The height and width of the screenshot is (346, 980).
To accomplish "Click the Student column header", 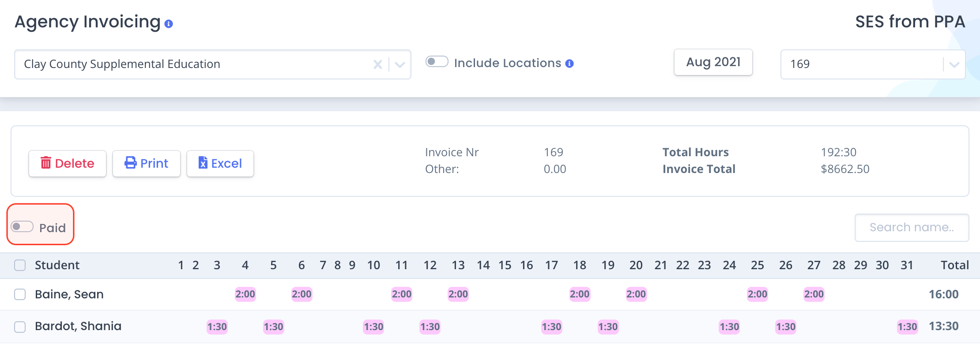I will [x=57, y=265].
